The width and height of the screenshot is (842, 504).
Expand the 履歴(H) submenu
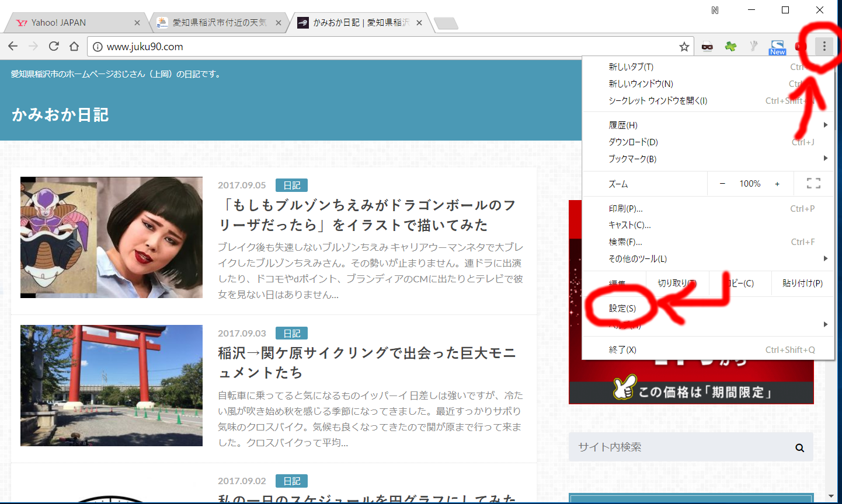click(x=708, y=125)
